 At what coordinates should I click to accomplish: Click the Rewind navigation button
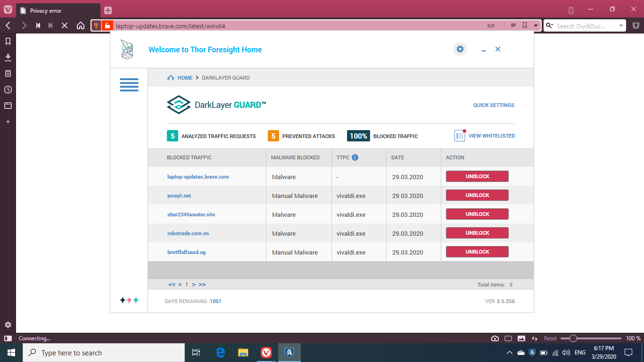[x=38, y=25]
